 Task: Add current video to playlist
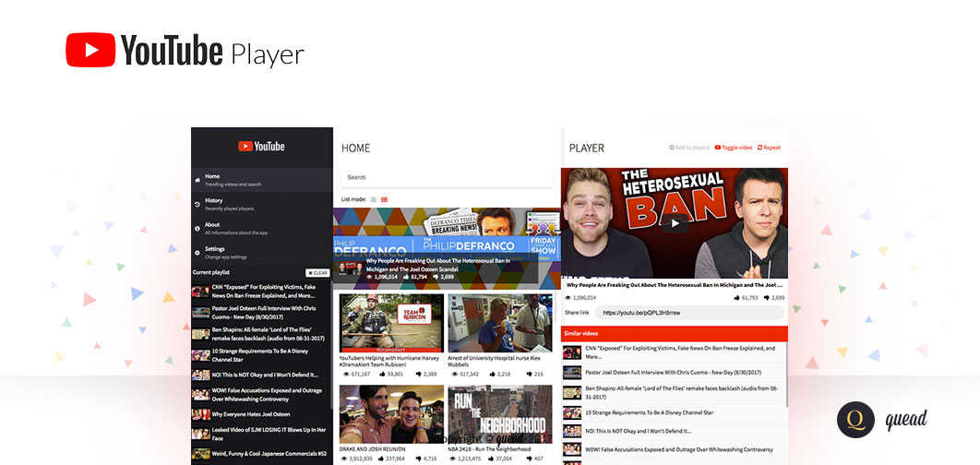(x=688, y=148)
